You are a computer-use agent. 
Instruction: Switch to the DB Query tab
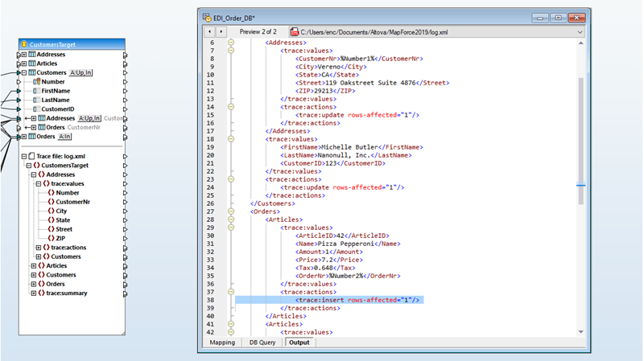[x=262, y=343]
